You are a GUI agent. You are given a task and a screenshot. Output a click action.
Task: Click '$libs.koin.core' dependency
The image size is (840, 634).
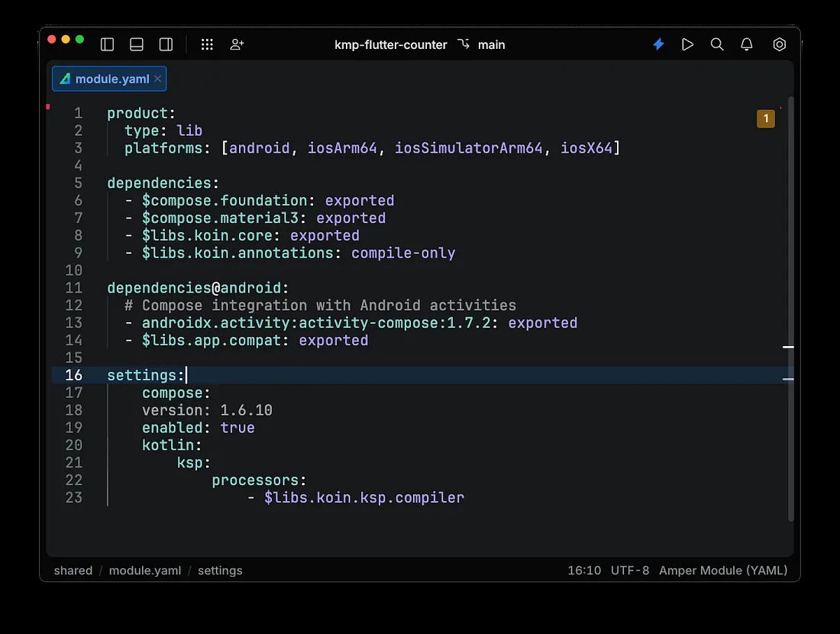tap(207, 235)
